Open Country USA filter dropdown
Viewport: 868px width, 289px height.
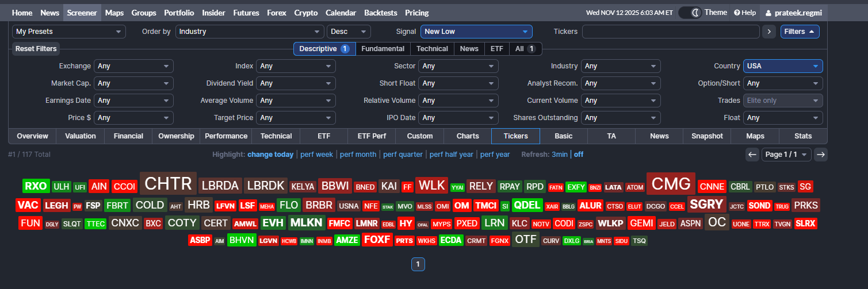click(783, 66)
